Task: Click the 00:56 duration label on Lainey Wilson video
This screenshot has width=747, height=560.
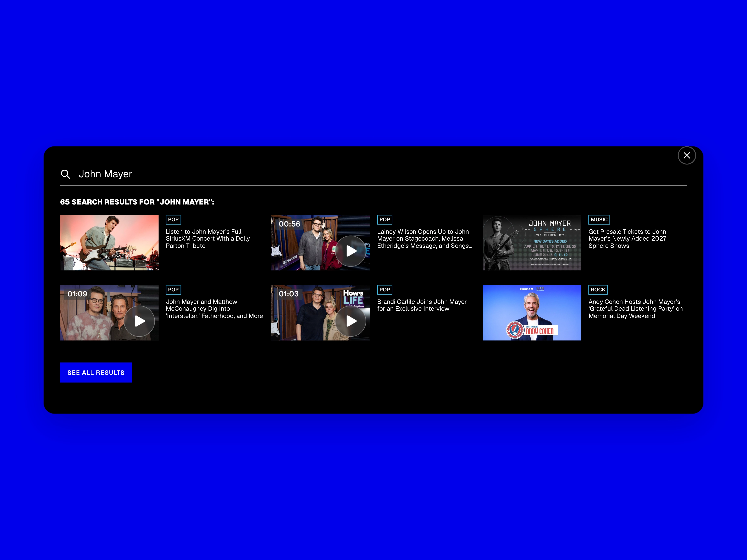Action: (x=289, y=224)
